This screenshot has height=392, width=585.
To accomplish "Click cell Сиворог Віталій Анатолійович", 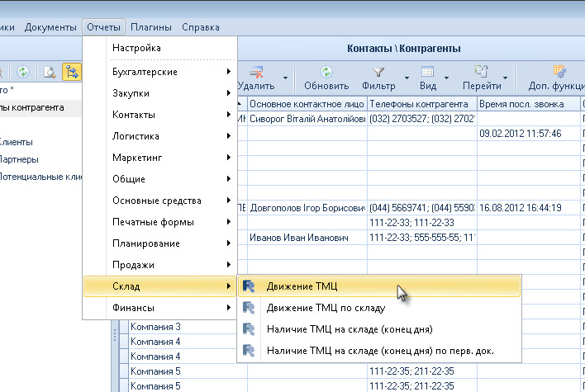I will [x=307, y=119].
